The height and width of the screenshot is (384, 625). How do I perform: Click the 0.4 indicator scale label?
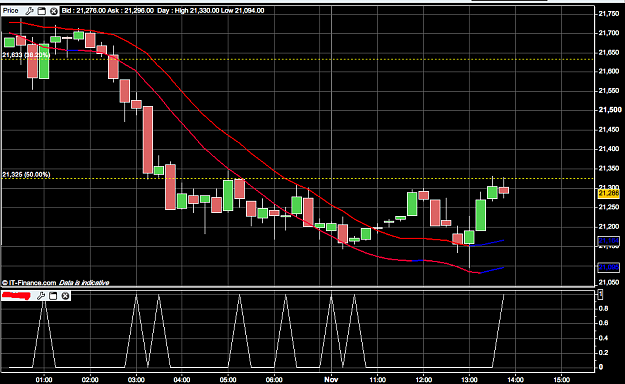603,338
